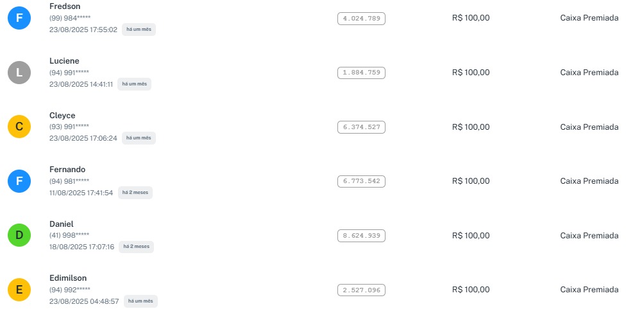The height and width of the screenshot is (309, 644).
Task: Click Fredson's blue F avatar
Action: 19,18
